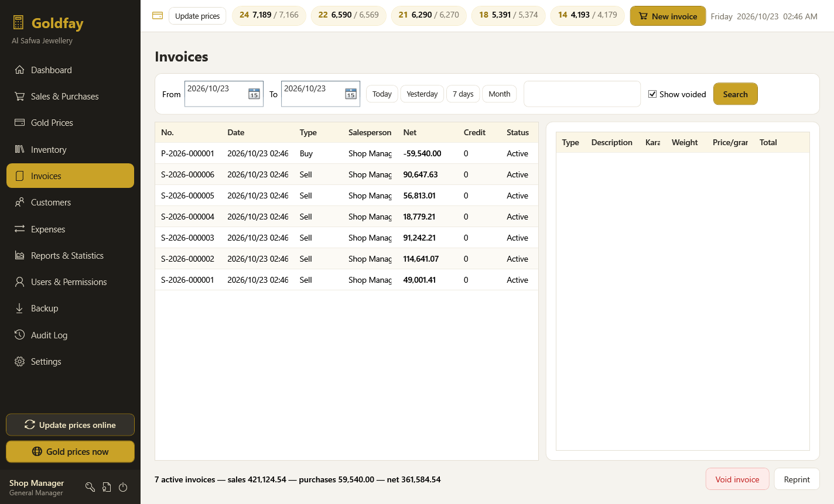This screenshot has height=504, width=834.
Task: Click the Audit Log history icon
Action: tap(20, 335)
